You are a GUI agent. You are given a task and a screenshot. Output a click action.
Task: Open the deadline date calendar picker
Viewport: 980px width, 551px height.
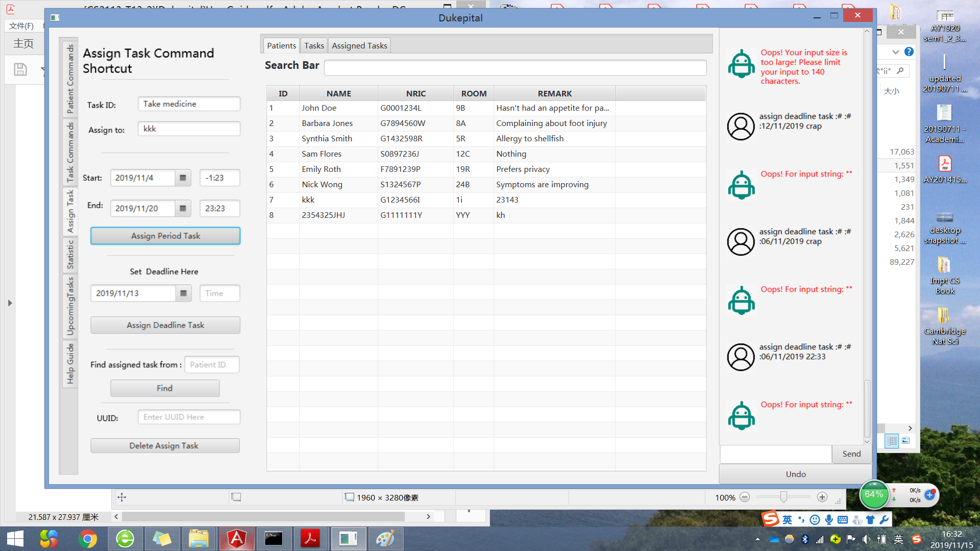183,293
